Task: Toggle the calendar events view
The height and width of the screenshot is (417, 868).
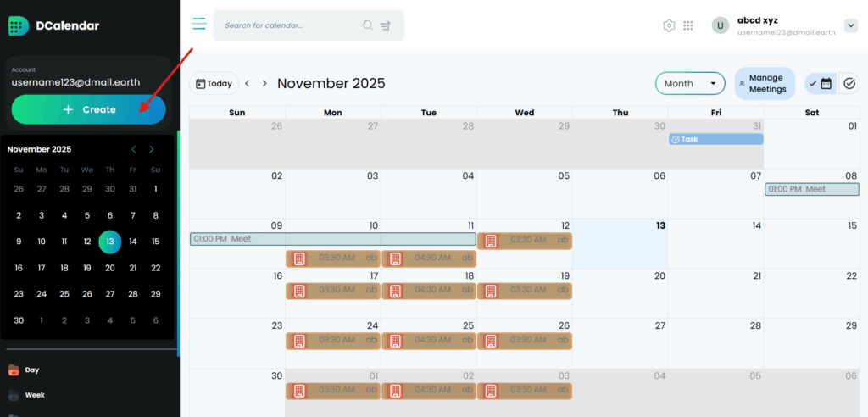Action: (821, 83)
